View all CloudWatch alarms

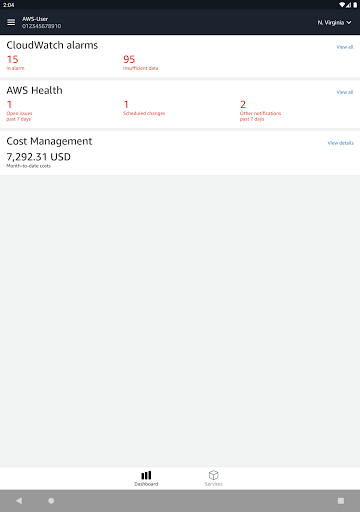pyautogui.click(x=345, y=47)
